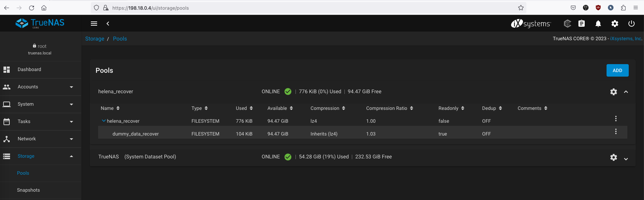The height and width of the screenshot is (200, 644).
Task: Click the dummy_data_recover dataset name
Action: 136,134
